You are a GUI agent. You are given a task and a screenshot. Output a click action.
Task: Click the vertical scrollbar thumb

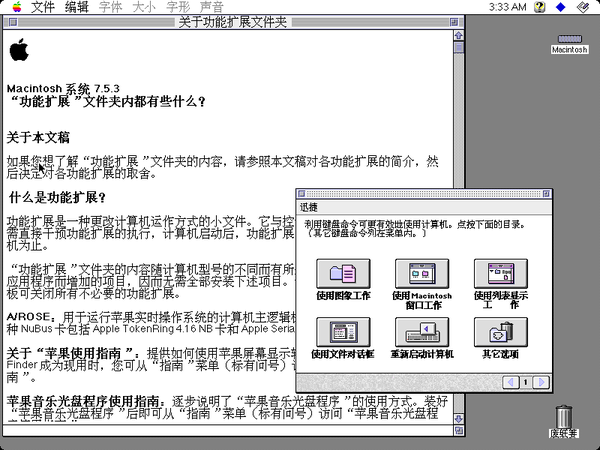pos(458,47)
